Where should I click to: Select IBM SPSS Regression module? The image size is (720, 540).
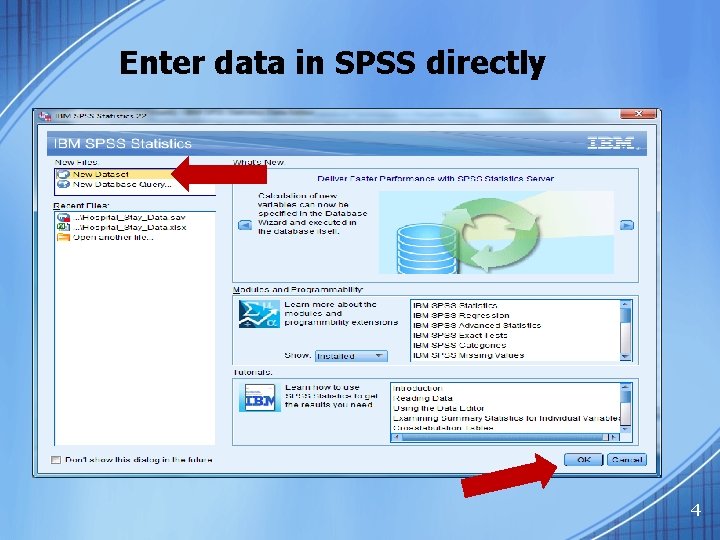pos(461,315)
